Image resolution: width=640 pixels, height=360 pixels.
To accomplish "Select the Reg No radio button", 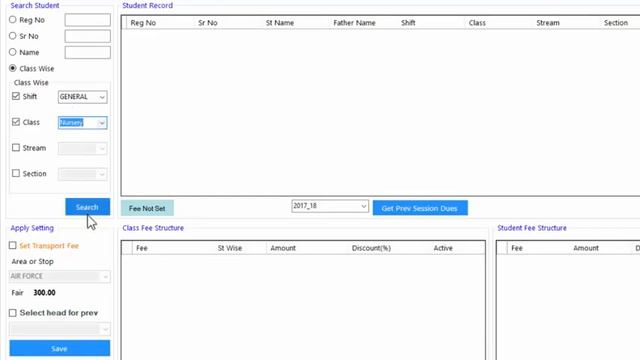I will point(13,20).
